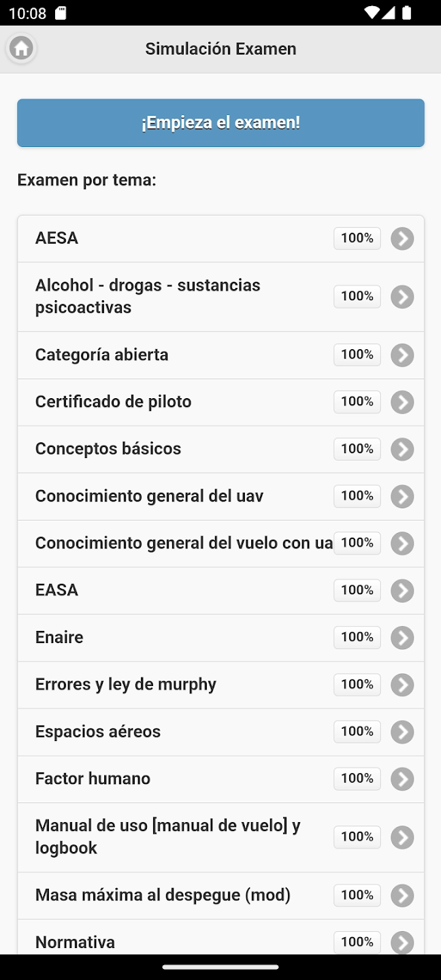Screen dimensions: 441x980
Task: Open Conocimiento general del uav topic
Action: coord(149,496)
